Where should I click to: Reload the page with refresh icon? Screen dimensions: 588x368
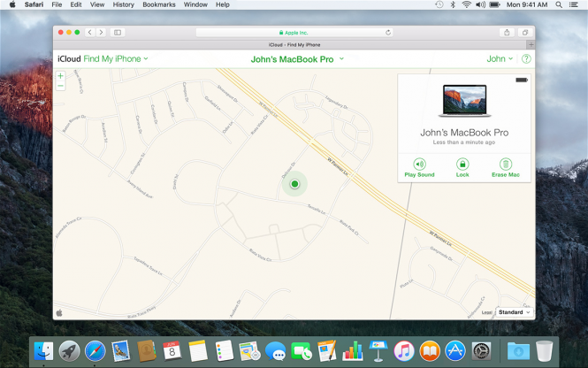tap(388, 33)
